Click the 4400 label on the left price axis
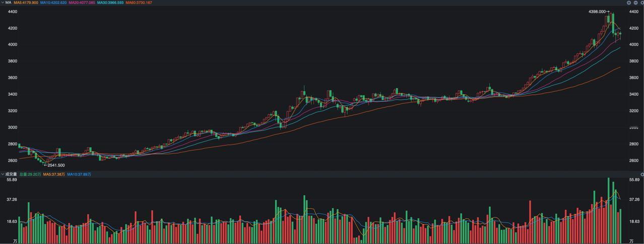 pyautogui.click(x=13, y=11)
